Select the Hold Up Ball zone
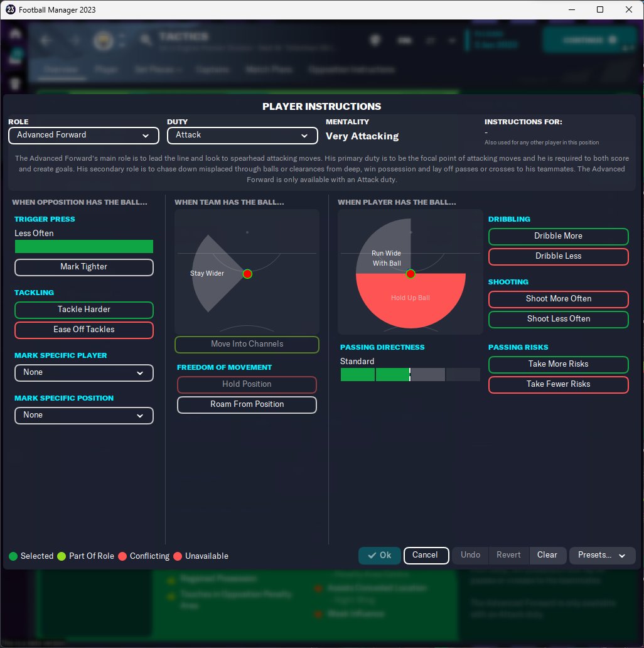644x648 pixels. tap(411, 298)
